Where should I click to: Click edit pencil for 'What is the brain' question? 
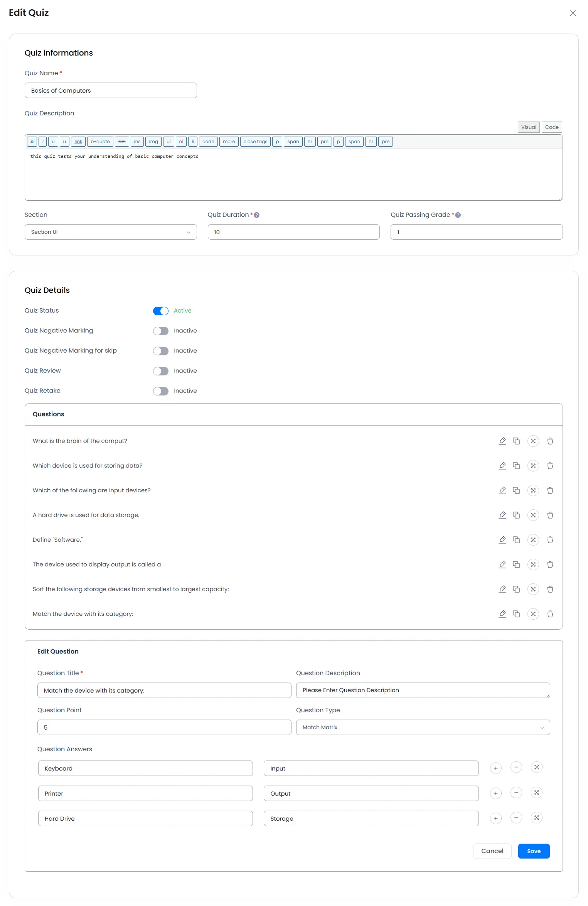coord(502,441)
